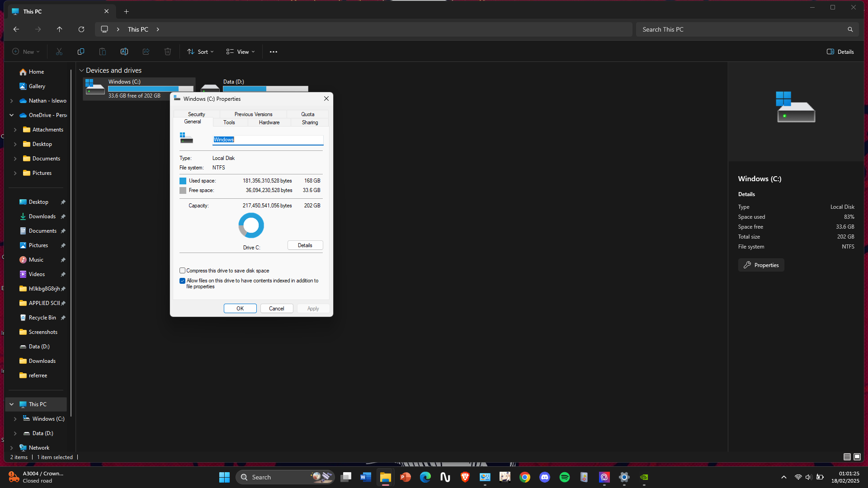The width and height of the screenshot is (868, 488).
Task: Collapse the OneDrive - Personal node
Action: click(x=11, y=115)
